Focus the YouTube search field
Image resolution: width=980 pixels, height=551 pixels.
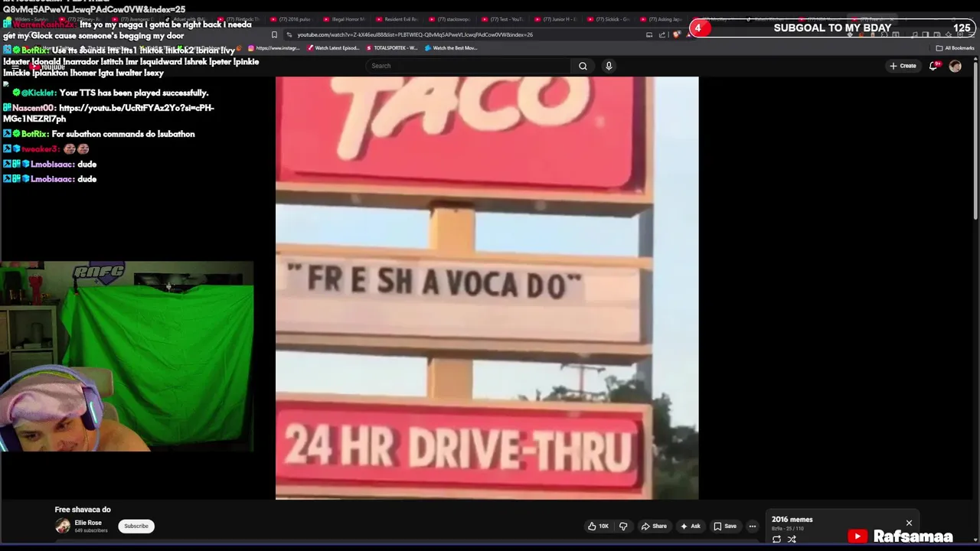469,66
